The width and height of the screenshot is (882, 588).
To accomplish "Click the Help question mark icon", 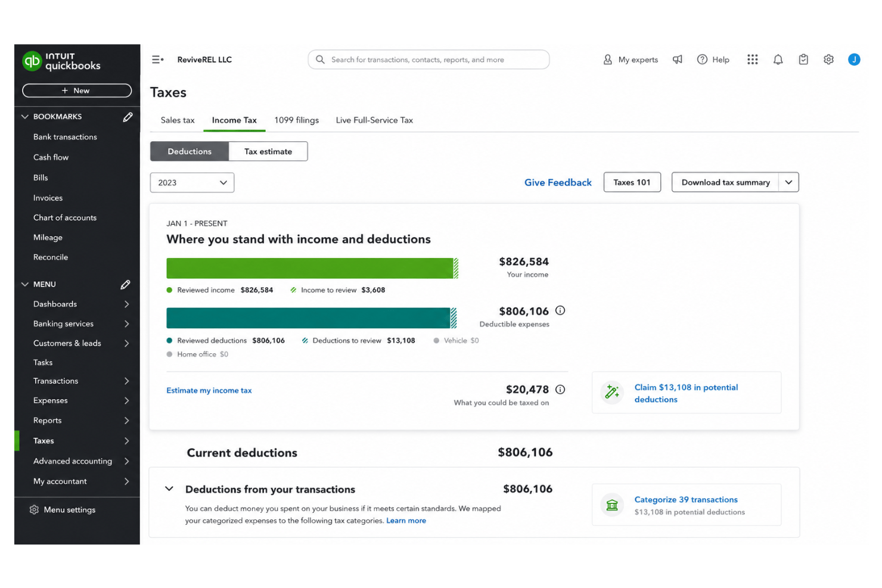I will [x=703, y=60].
